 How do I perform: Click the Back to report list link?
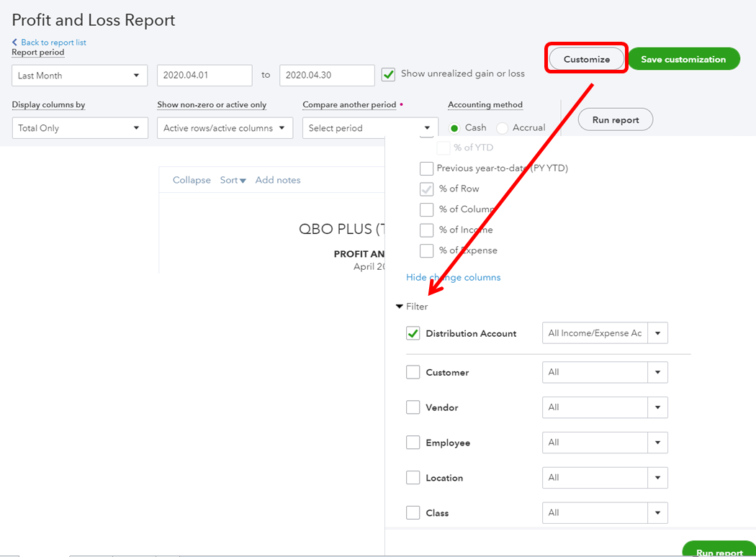49,42
